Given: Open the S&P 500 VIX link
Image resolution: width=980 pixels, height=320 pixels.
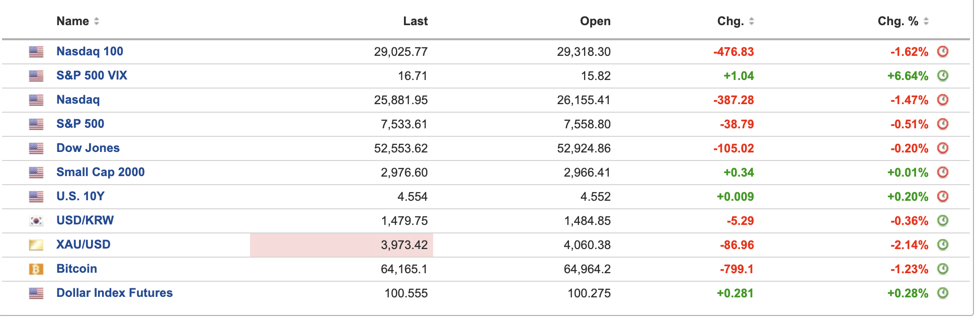Looking at the screenshot, I should coord(92,75).
